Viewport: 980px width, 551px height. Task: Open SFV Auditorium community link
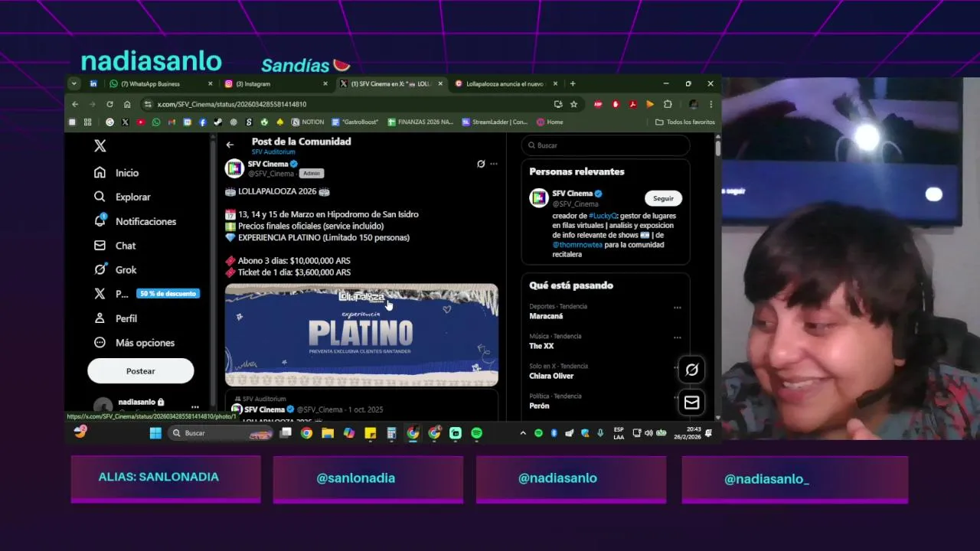[x=273, y=152]
